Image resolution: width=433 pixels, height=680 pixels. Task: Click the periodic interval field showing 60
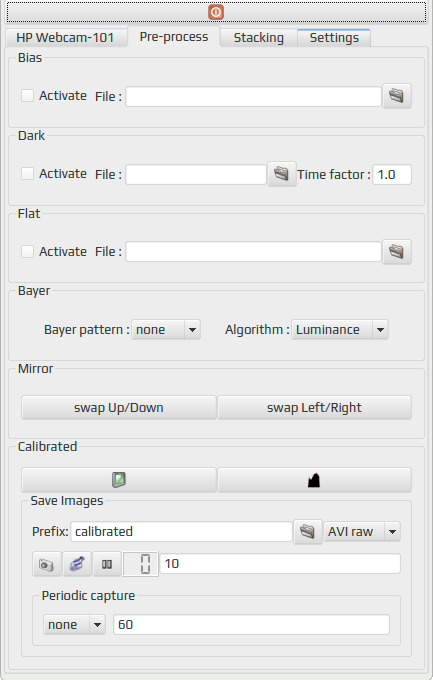pyautogui.click(x=251, y=624)
